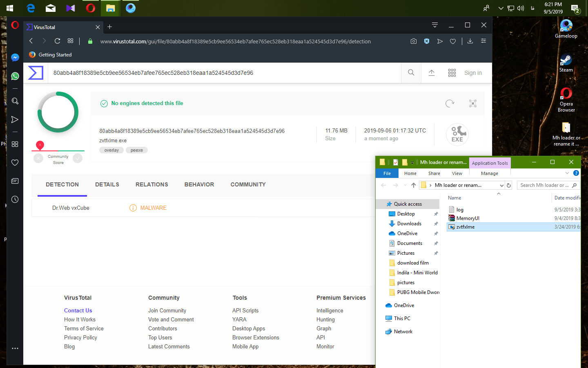Image resolution: width=588 pixels, height=368 pixels.
Task: Open Explorer help question mark icon
Action: coord(576,173)
